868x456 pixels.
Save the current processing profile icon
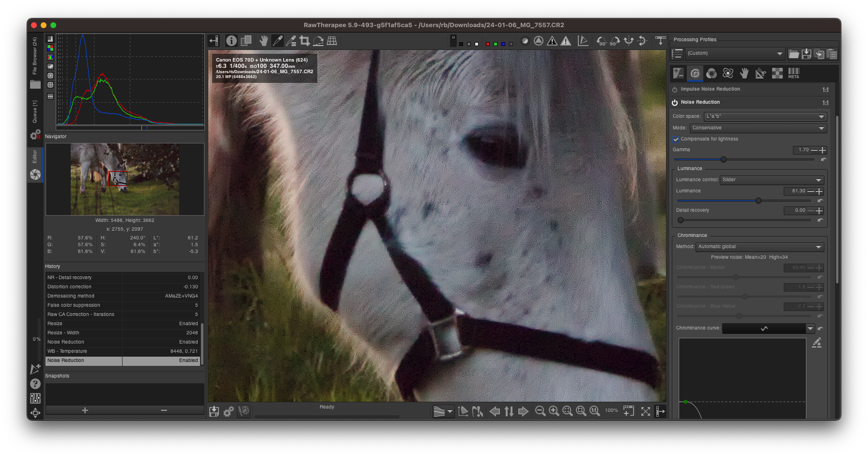point(806,54)
